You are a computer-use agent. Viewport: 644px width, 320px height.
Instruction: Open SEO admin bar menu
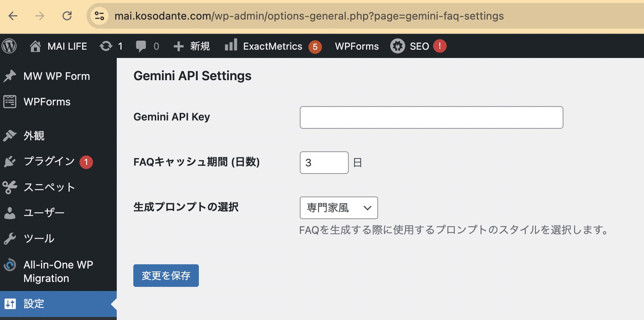419,46
